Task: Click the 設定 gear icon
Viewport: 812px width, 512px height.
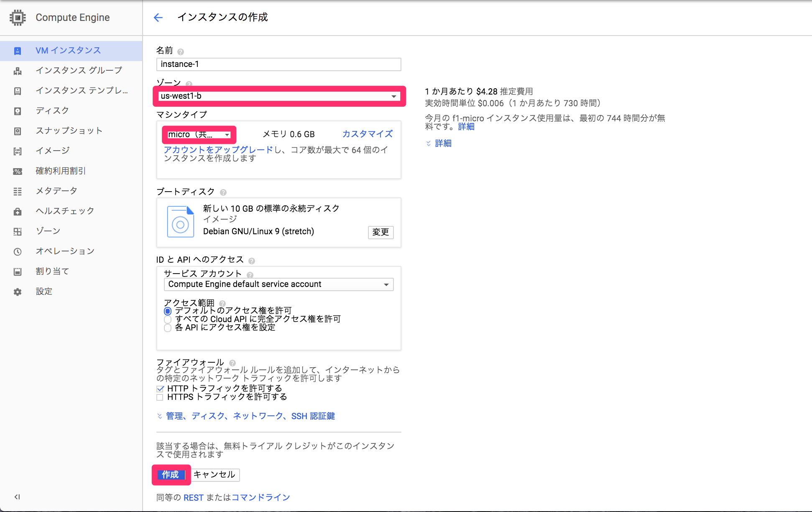Action: 18,292
